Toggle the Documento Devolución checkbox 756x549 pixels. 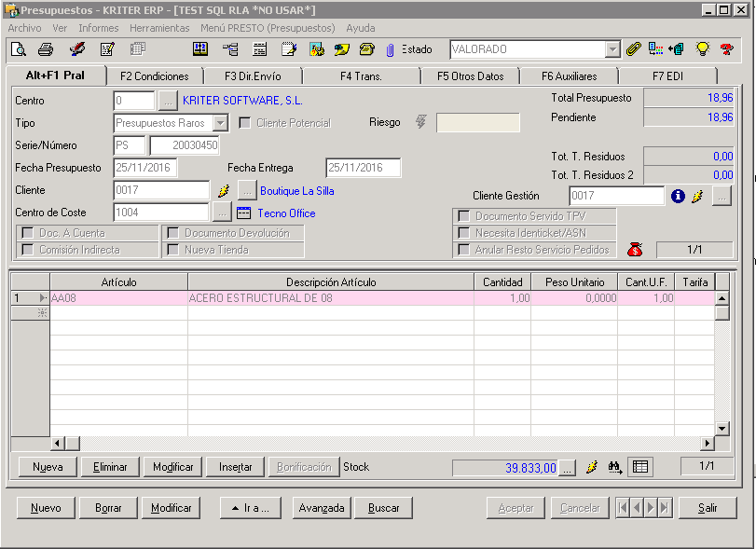pos(172,233)
